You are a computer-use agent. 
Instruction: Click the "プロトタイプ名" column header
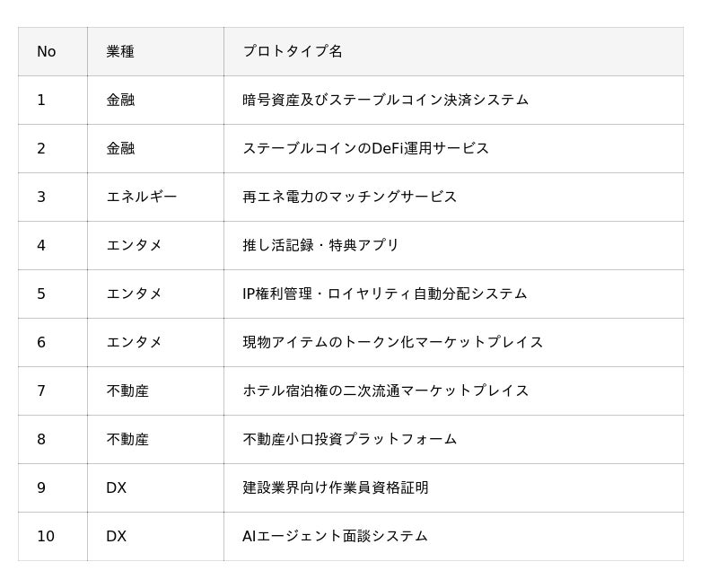(293, 52)
